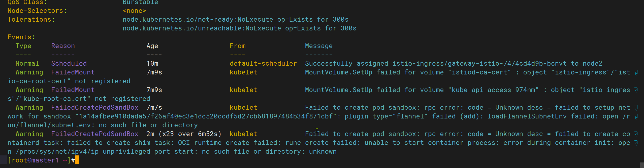Click the Node-Selectors: label
644x168 pixels.
point(37,11)
